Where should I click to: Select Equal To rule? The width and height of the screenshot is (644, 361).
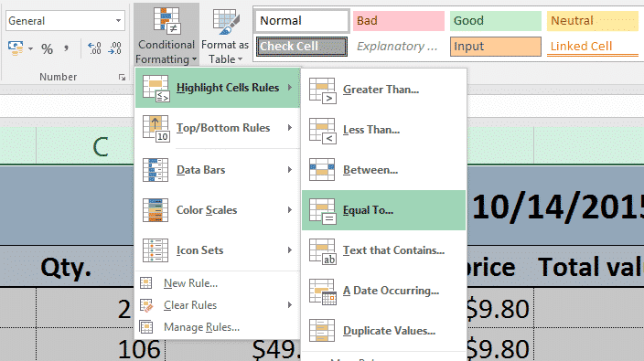point(383,210)
